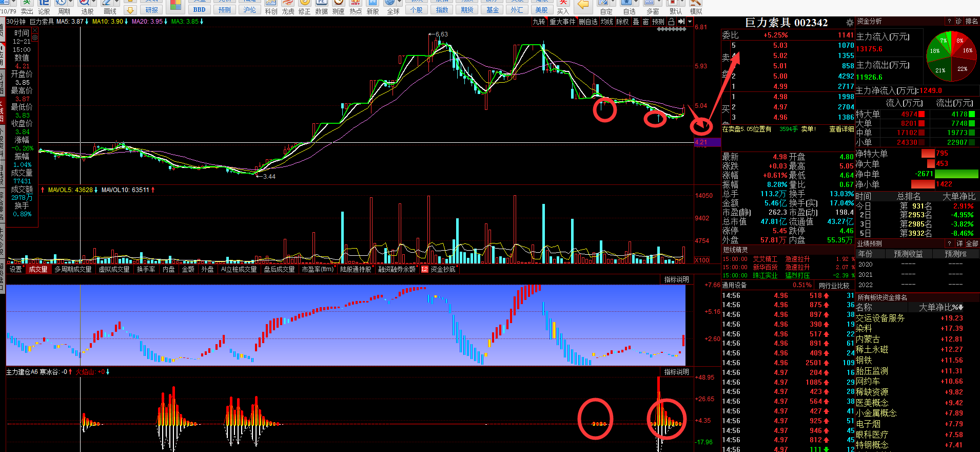Image resolution: width=980 pixels, height=452 pixels.
Task: Click the 指数 index button
Action: tap(442, 10)
